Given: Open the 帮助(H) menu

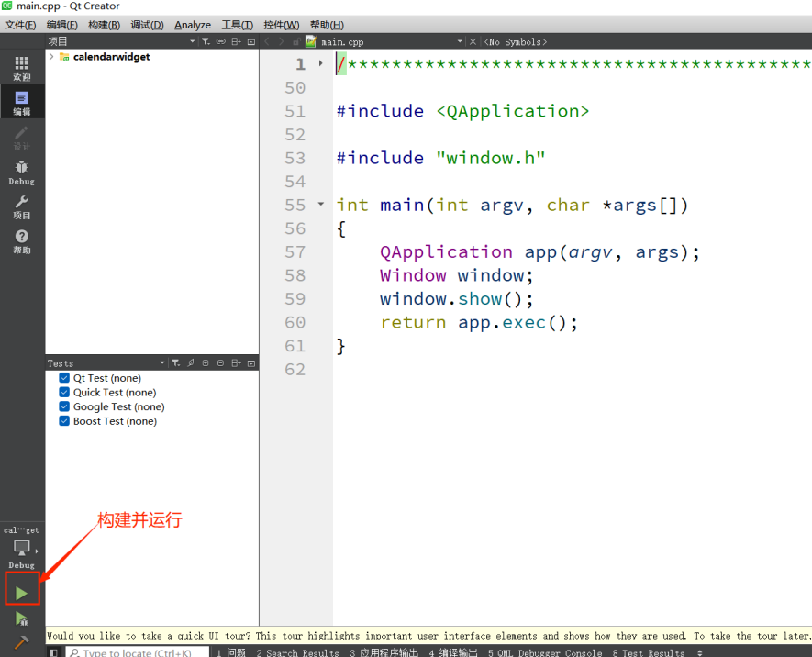Looking at the screenshot, I should tap(327, 25).
